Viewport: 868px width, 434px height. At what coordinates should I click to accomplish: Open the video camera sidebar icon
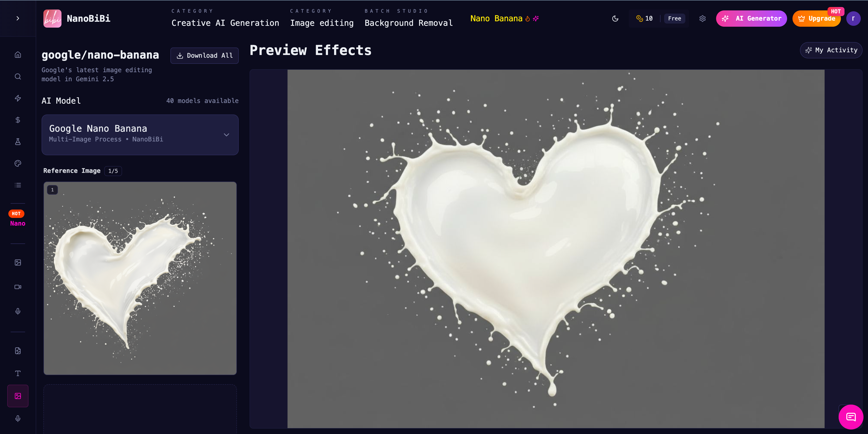coord(18,287)
